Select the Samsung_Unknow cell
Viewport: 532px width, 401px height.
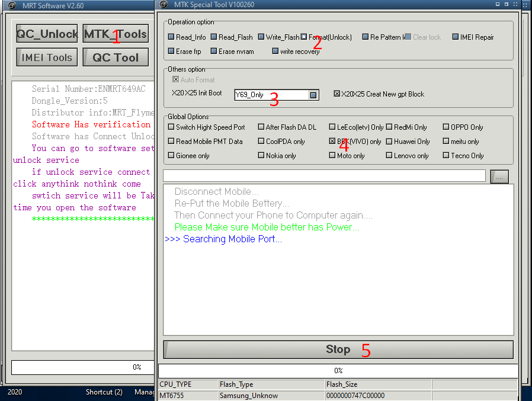coord(271,396)
